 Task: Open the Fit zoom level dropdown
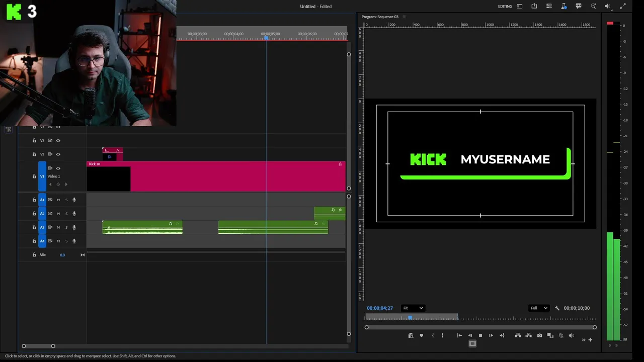point(413,308)
